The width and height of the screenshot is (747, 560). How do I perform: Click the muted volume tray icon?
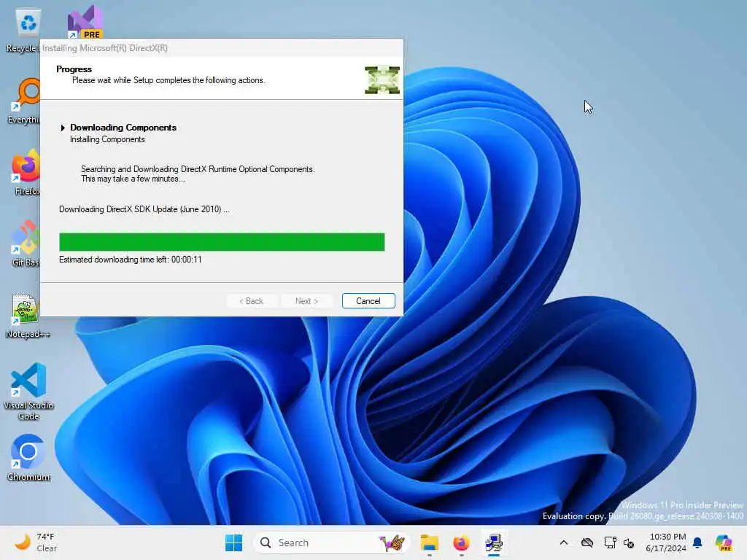pos(629,542)
